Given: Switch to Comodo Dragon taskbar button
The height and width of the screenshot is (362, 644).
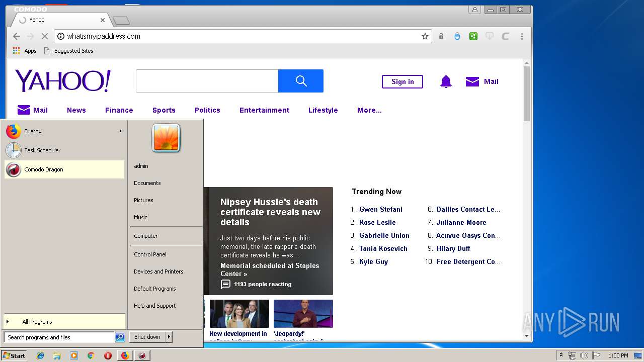Looking at the screenshot, I should (x=143, y=355).
